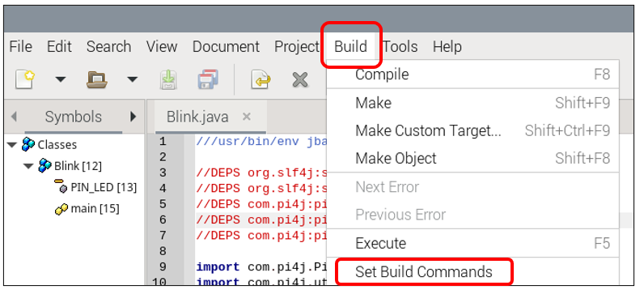Viewport: 644px width, 294px height.
Task: Click the main method icon
Action: coord(61,209)
